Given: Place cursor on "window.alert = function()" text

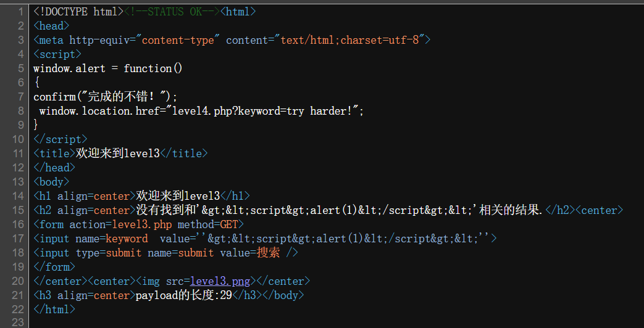Looking at the screenshot, I should click(x=107, y=68).
